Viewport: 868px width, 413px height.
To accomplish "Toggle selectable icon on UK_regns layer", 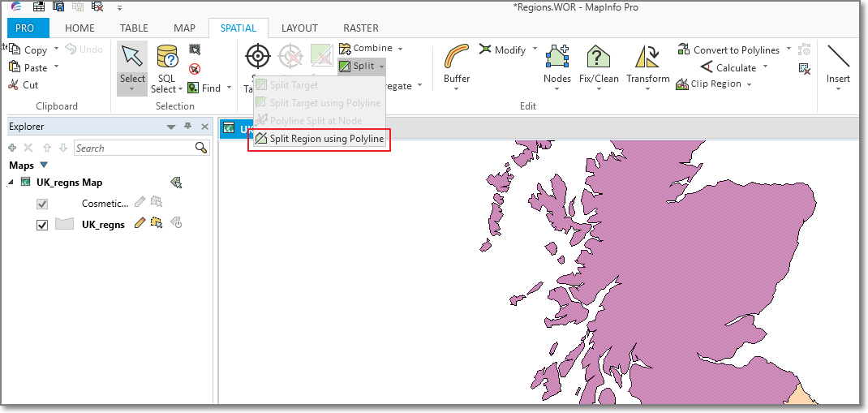I will coord(157,224).
